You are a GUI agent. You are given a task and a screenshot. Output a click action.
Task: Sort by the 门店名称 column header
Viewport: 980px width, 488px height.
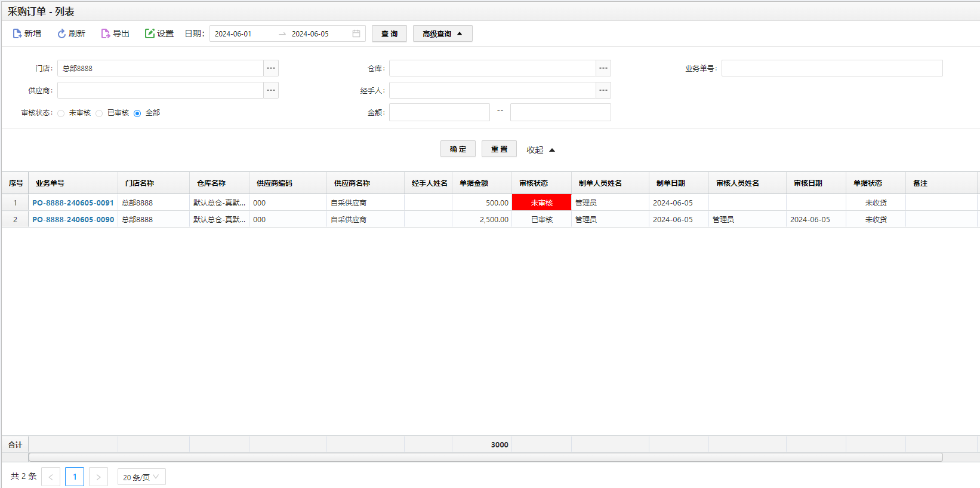click(x=154, y=183)
